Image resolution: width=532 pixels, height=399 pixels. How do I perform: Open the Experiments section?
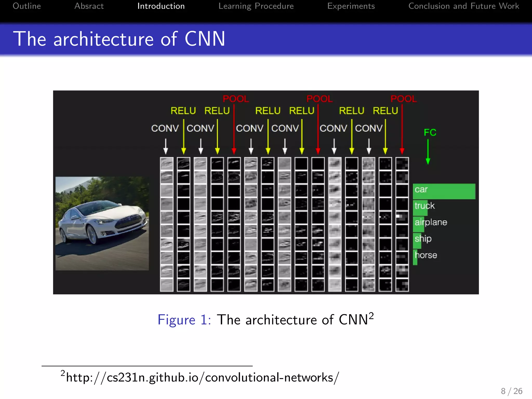pos(351,6)
